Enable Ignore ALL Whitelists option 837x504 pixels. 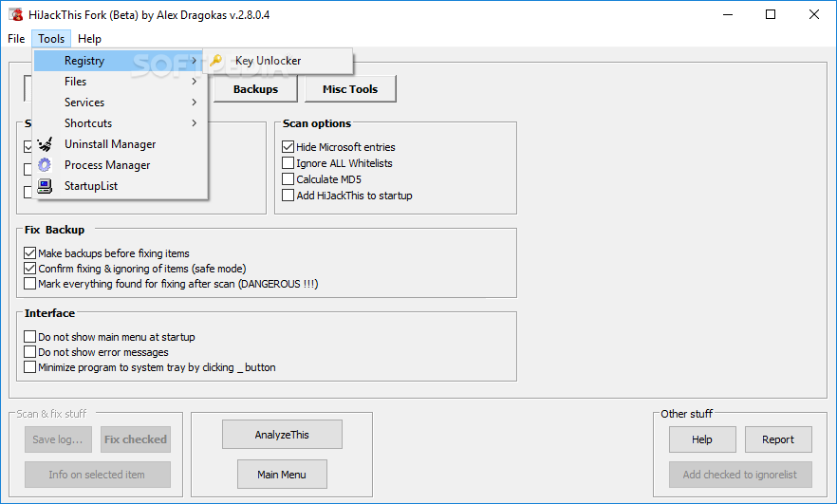tap(288, 163)
